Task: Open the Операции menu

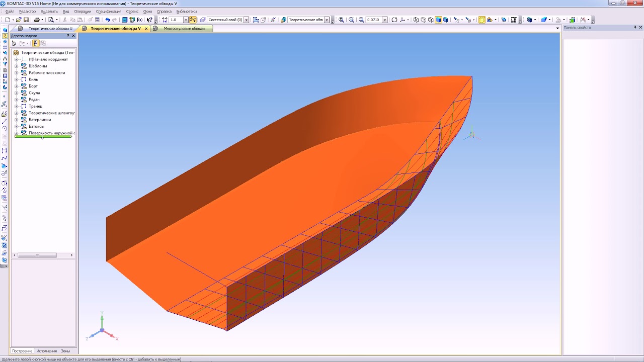Action: (x=83, y=11)
